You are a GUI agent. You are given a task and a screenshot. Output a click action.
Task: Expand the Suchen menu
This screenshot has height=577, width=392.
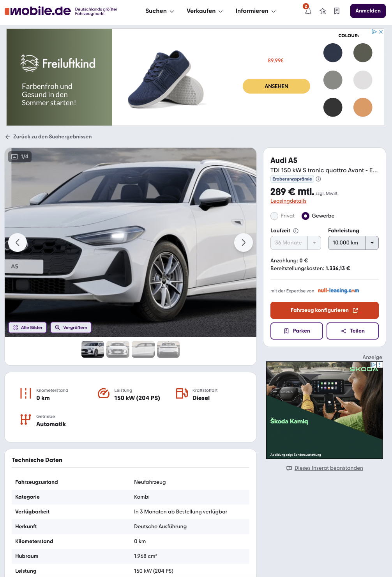[160, 11]
